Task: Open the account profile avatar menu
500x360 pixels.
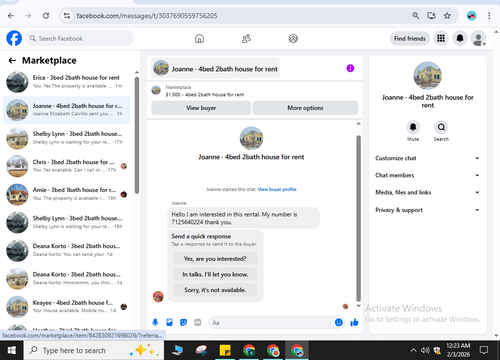Action: point(478,38)
